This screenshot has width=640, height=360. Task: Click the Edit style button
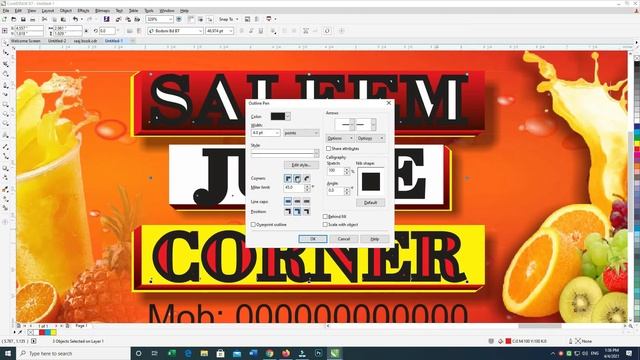pos(301,165)
